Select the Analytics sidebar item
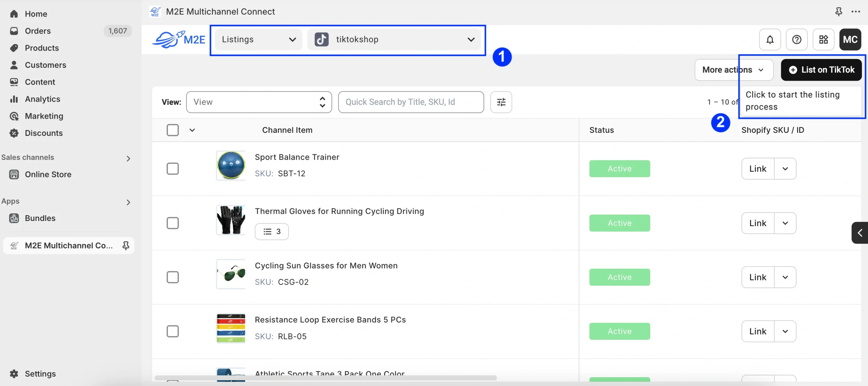 [42, 99]
